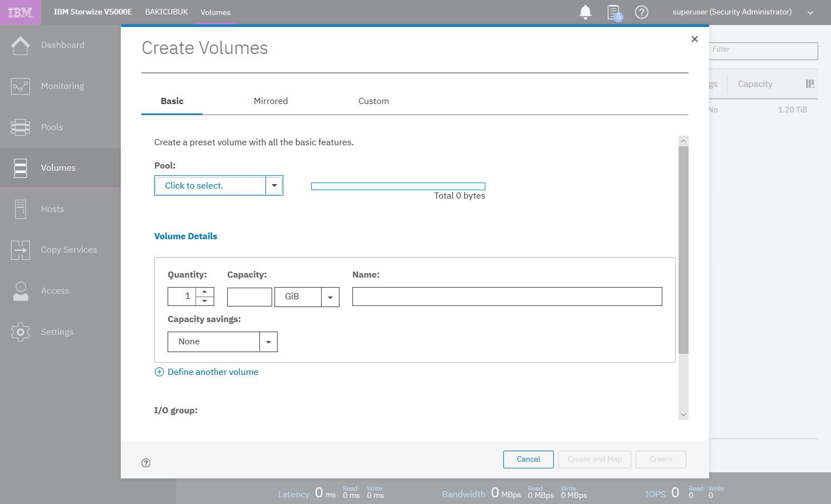Open the help question mark in header
The width and height of the screenshot is (831, 504).
pos(642,12)
